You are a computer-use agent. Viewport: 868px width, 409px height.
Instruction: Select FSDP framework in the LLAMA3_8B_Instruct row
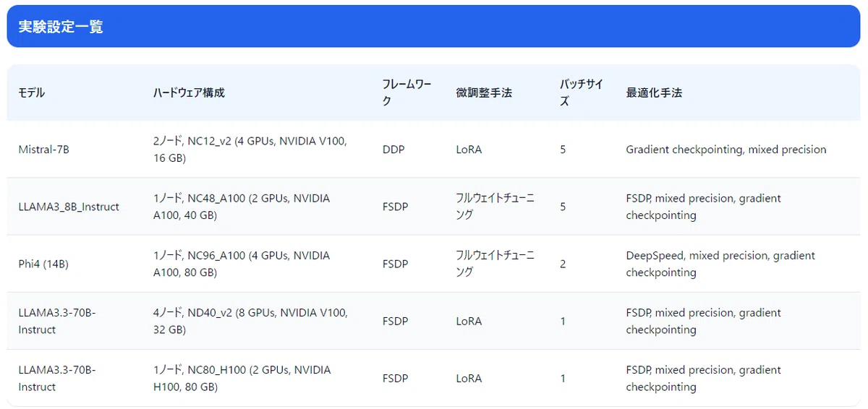pos(395,207)
